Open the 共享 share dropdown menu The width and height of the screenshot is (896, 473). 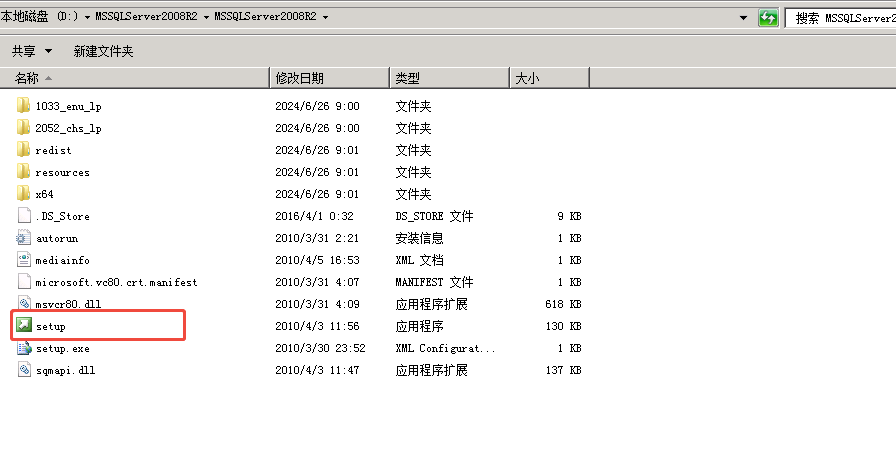coord(32,51)
